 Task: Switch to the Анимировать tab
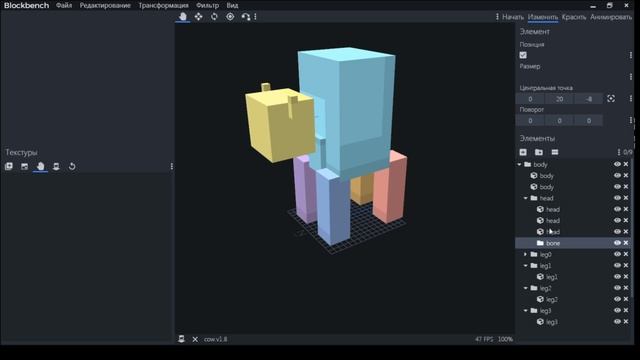pyautogui.click(x=611, y=17)
